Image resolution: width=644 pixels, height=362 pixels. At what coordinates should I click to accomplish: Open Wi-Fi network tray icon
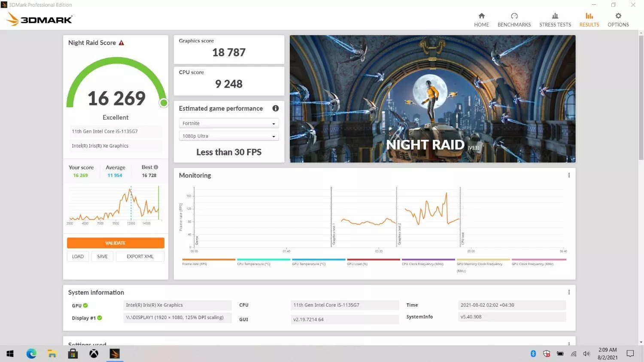(x=574, y=354)
